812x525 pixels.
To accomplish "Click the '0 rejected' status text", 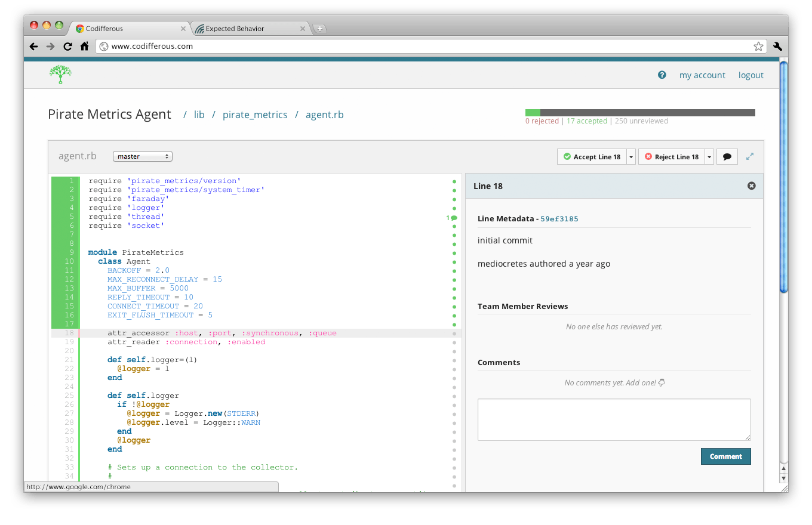I will pyautogui.click(x=542, y=121).
